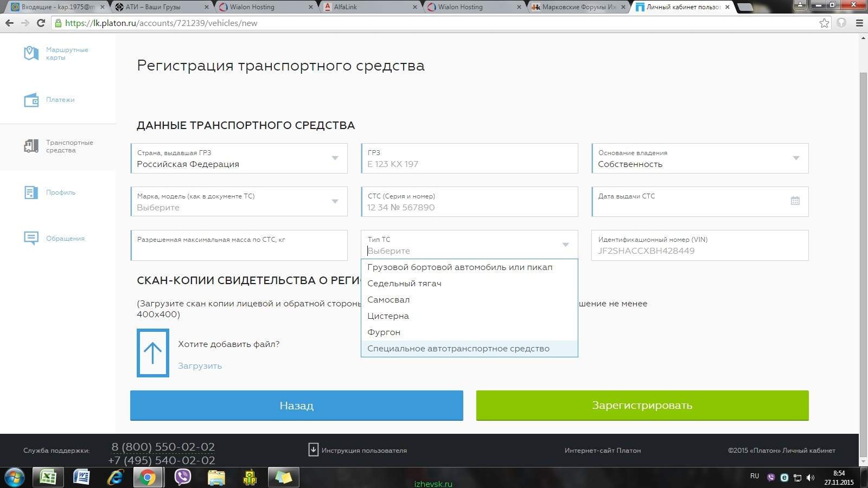Choose Седельный тягач from the list
The width and height of the screenshot is (868, 488).
click(x=404, y=284)
